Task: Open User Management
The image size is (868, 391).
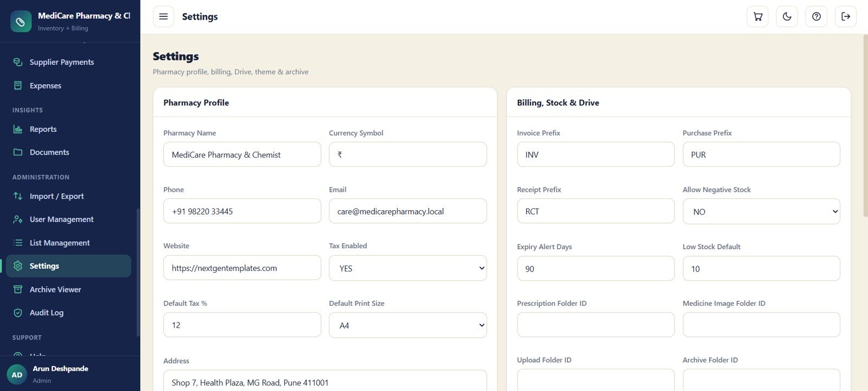Action: (68, 219)
